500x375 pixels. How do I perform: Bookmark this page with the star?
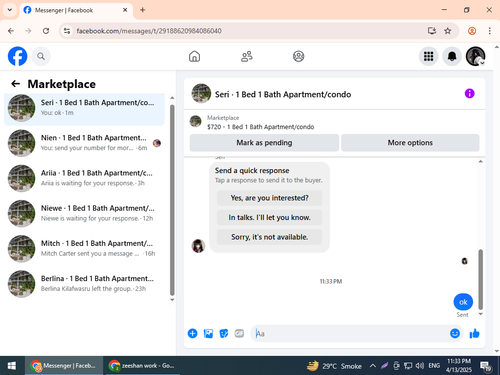(x=448, y=31)
